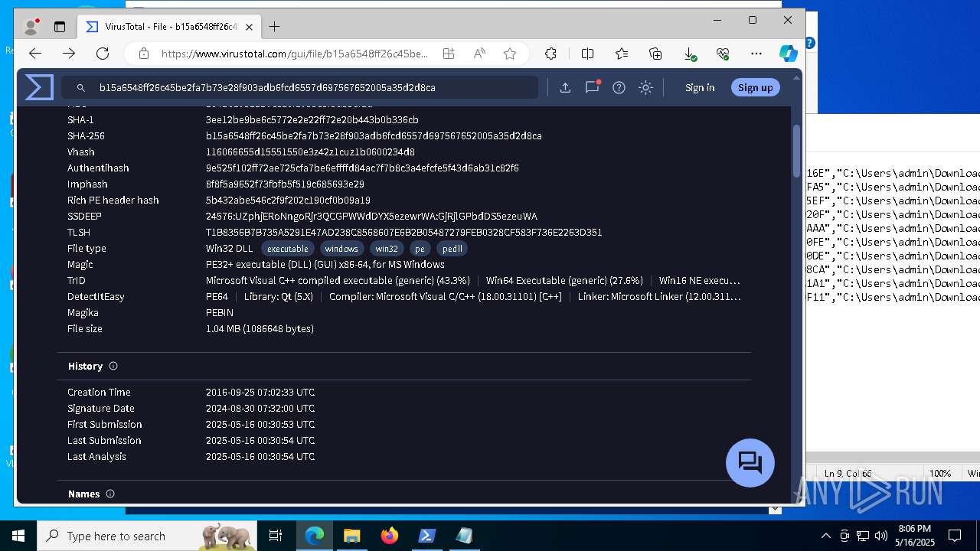Open the Collections icon
The image size is (980, 551).
655,54
